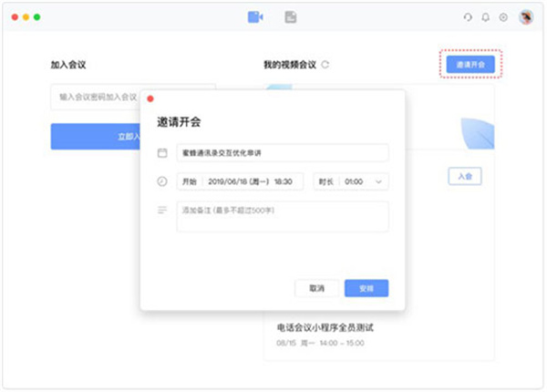Open notifications bell icon
This screenshot has width=547, height=392.
[485, 17]
